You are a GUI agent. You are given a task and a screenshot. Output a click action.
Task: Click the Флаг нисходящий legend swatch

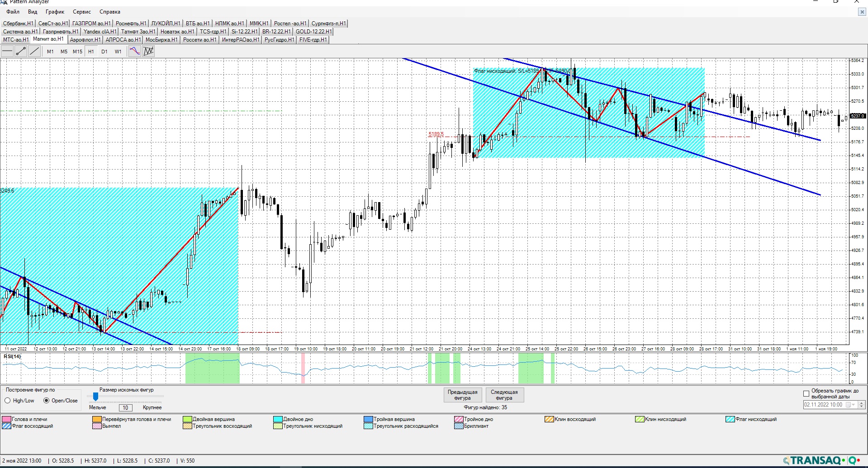tap(730, 419)
